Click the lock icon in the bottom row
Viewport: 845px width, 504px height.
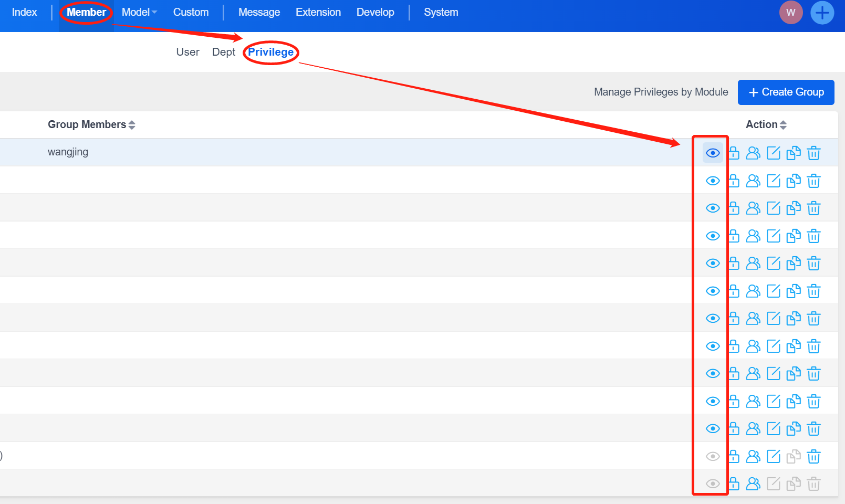(734, 484)
